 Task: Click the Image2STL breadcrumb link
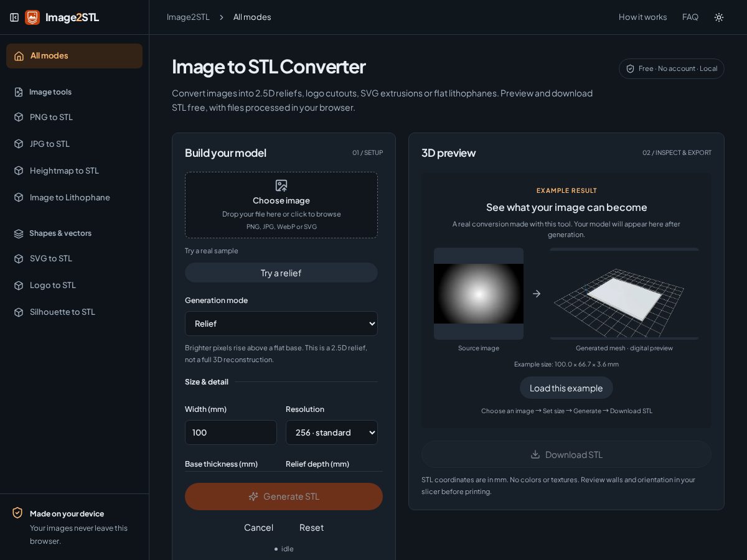(188, 17)
